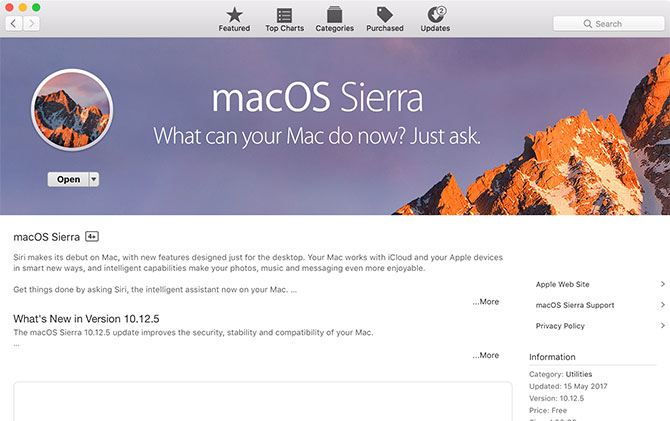Open the Updates section with badge
The width and height of the screenshot is (670, 421).
coord(435,19)
